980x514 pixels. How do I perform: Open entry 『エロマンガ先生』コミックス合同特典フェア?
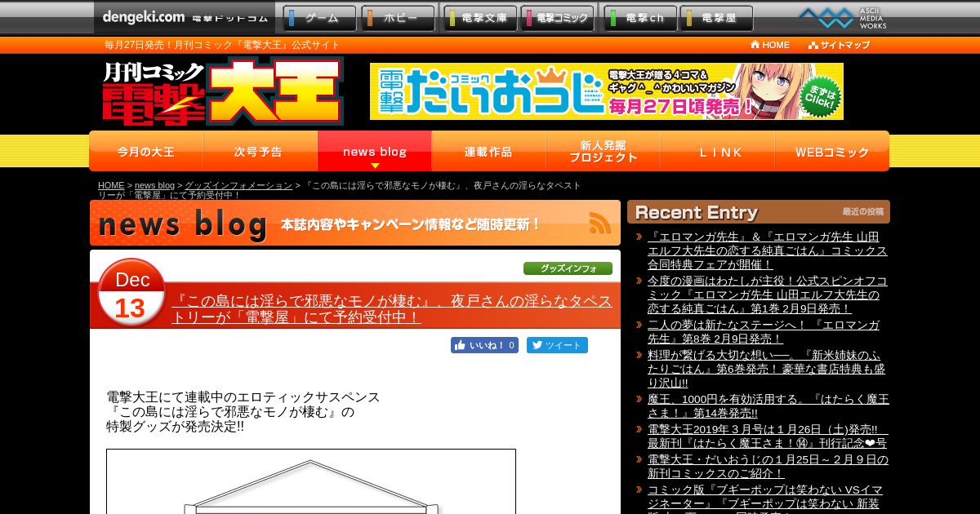click(768, 250)
